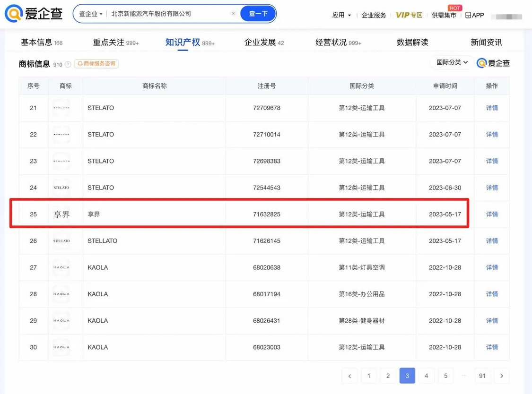Open 详情 for STELLATO trademark row
Screen dimensions: 532x394
[x=492, y=241]
